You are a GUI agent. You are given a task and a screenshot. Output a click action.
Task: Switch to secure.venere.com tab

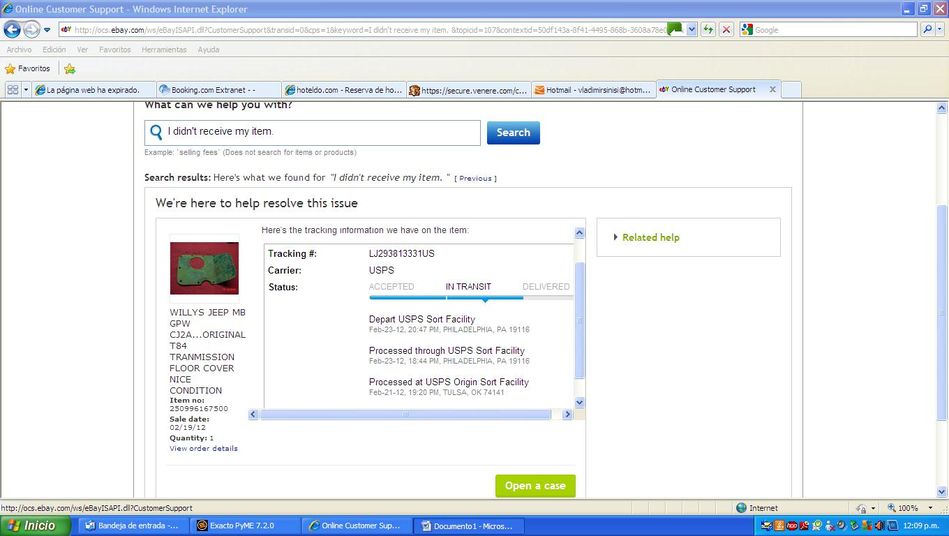click(469, 90)
